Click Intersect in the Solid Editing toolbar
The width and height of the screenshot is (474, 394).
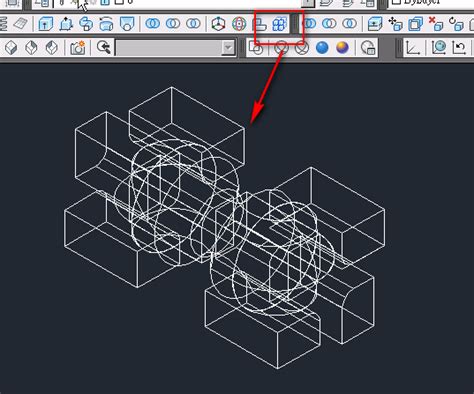[350, 24]
